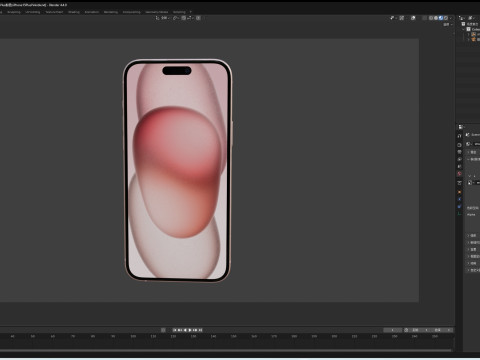Open the Physics properties tab
This screenshot has height=360, width=480.
click(459, 199)
